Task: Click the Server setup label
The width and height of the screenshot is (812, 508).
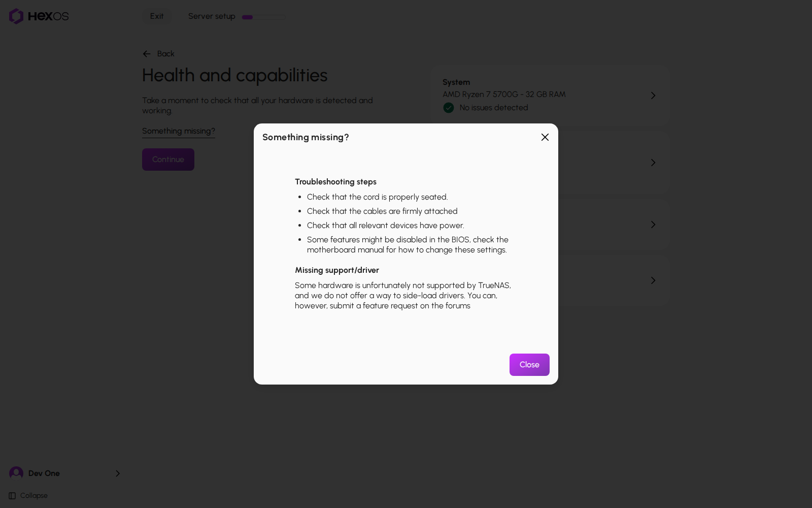Action: (x=212, y=16)
